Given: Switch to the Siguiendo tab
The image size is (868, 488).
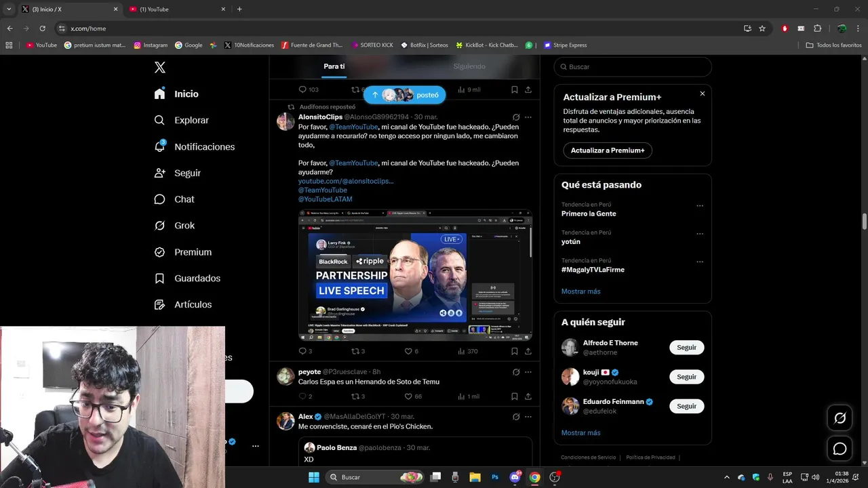Looking at the screenshot, I should tap(469, 66).
